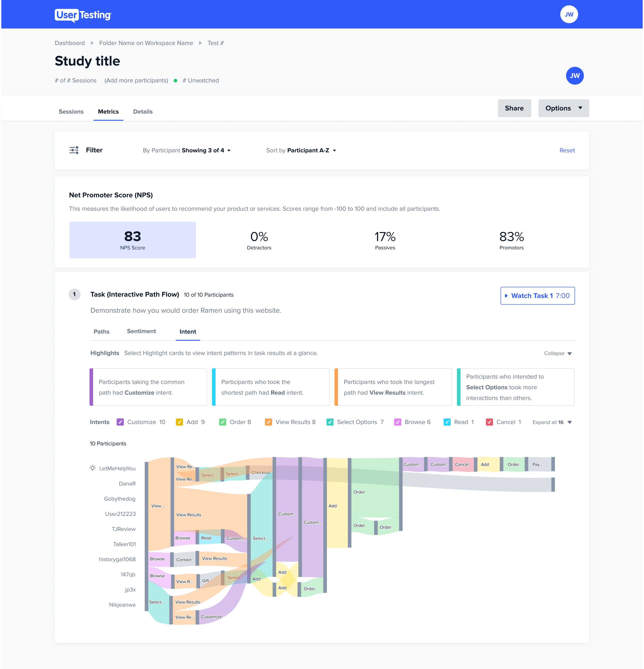Click the Filter sliders icon
This screenshot has width=644, height=669.
point(74,150)
